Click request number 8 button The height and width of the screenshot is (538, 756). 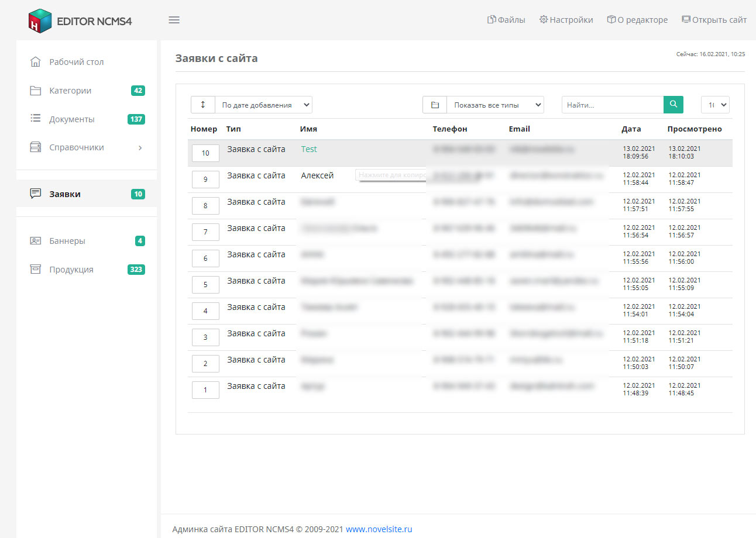[205, 206]
